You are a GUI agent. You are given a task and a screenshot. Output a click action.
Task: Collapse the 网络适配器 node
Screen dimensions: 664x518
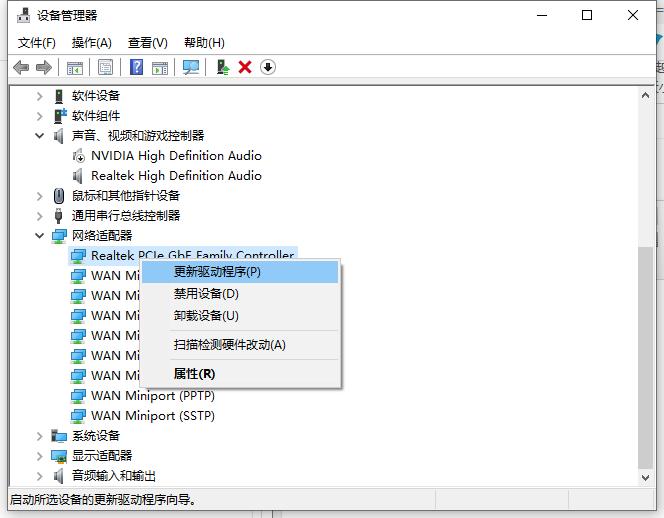coord(39,235)
